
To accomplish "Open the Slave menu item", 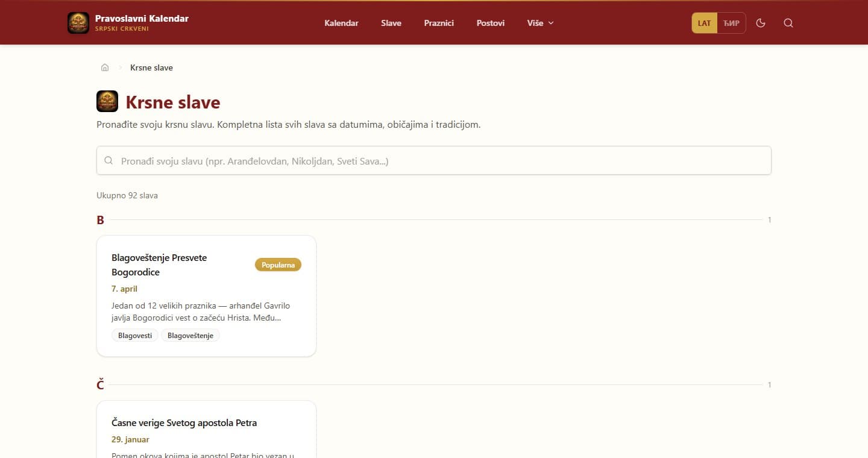I will pos(391,23).
